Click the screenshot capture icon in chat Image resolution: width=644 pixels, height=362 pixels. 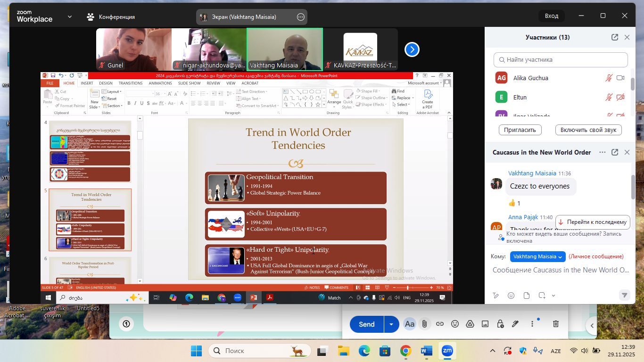pos(542,296)
